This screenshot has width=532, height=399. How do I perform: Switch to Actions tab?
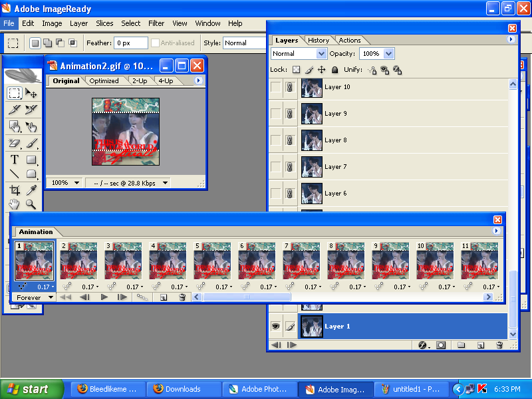pos(350,41)
